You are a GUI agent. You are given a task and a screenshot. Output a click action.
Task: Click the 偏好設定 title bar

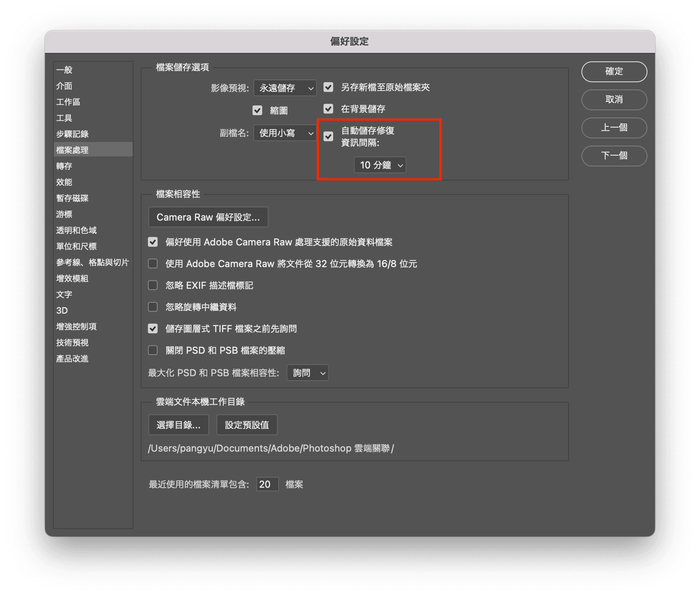pos(350,41)
